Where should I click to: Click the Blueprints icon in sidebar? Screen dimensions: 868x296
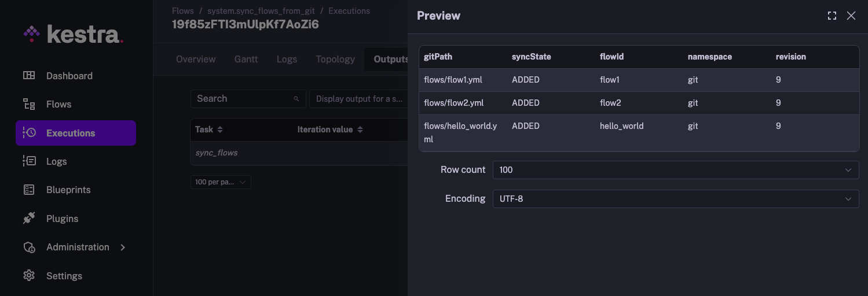29,190
